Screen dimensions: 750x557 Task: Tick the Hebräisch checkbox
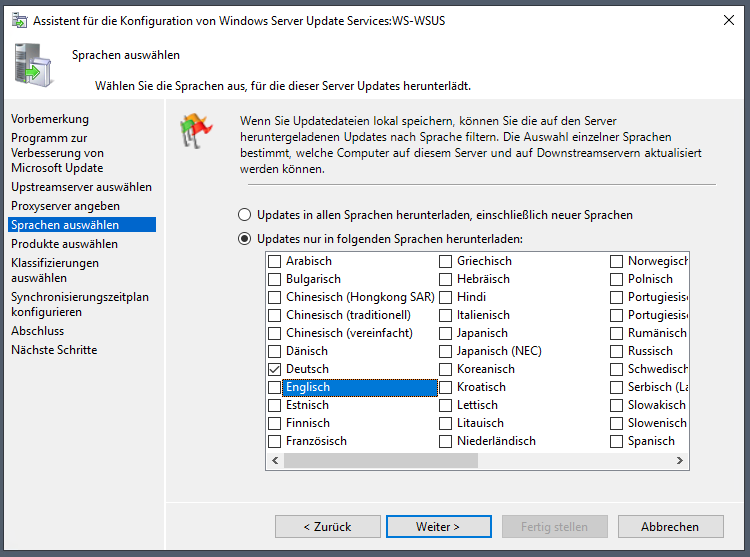445,279
